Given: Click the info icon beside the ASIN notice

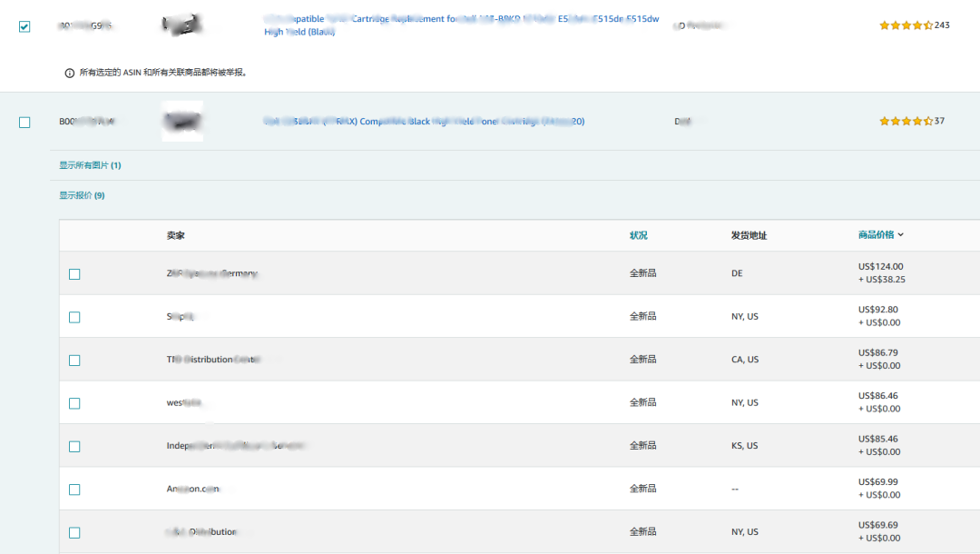Looking at the screenshot, I should pos(70,74).
